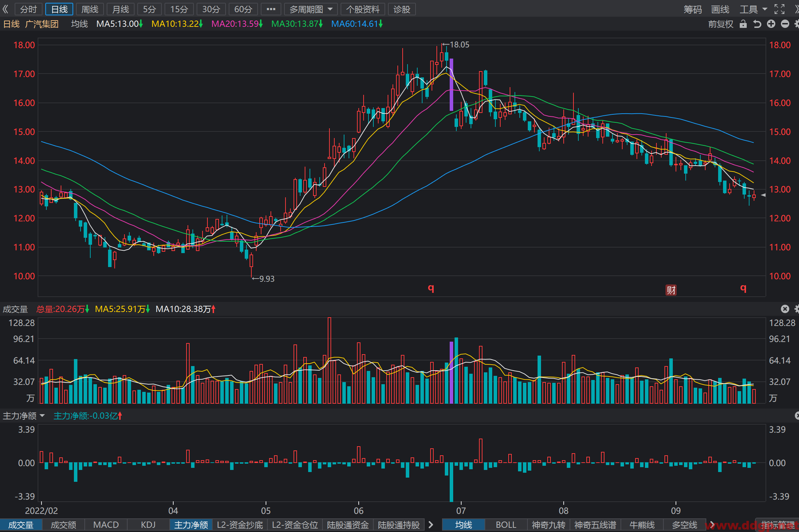Open the 主力净额 indicator dropdown
This screenshot has width=799, height=532.
coord(24,416)
